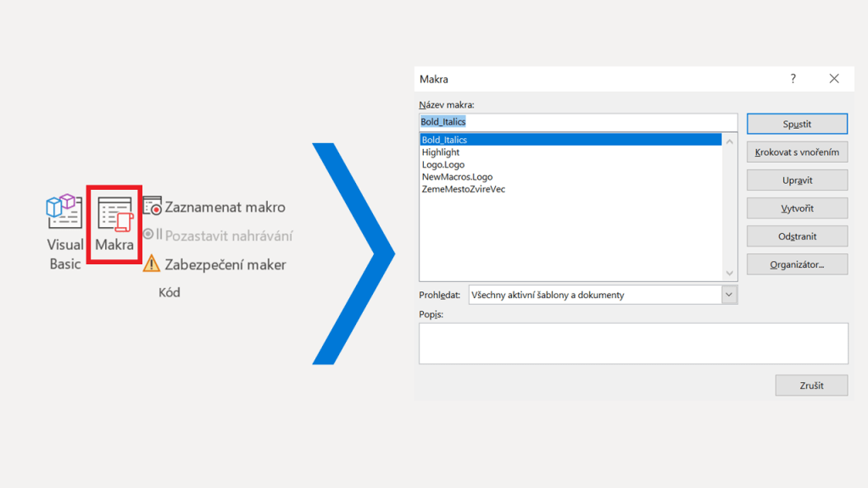Open Zabezpečení maker warning icon
This screenshot has height=488, width=868.
point(152,263)
